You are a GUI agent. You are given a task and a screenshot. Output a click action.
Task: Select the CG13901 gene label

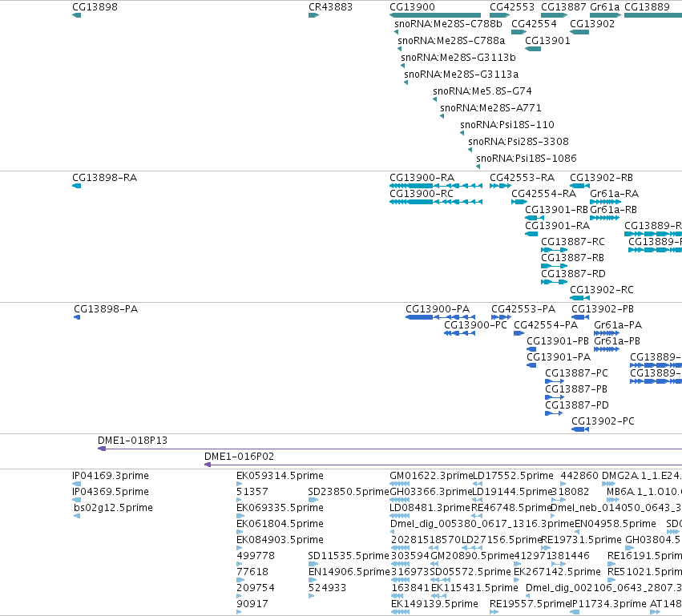(547, 40)
